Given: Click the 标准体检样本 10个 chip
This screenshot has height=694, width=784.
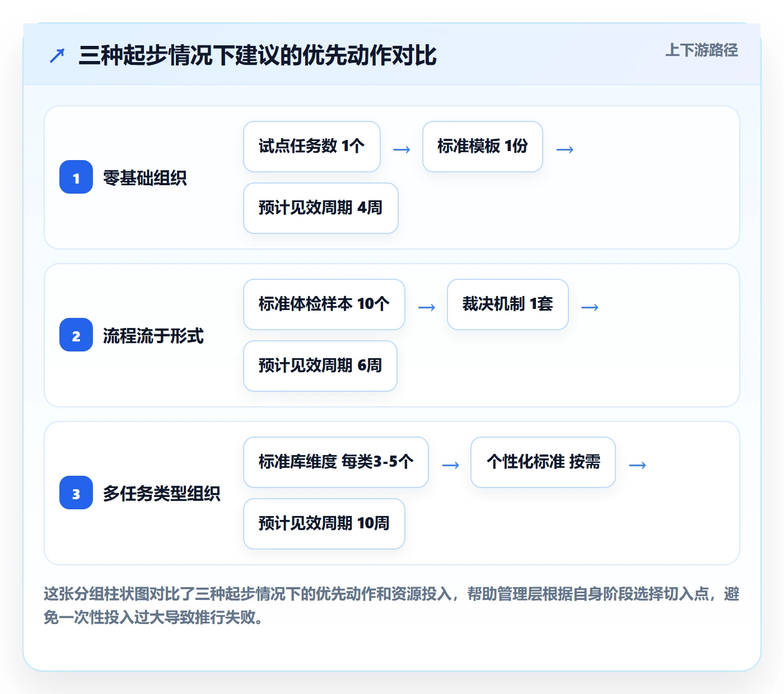Looking at the screenshot, I should (324, 304).
